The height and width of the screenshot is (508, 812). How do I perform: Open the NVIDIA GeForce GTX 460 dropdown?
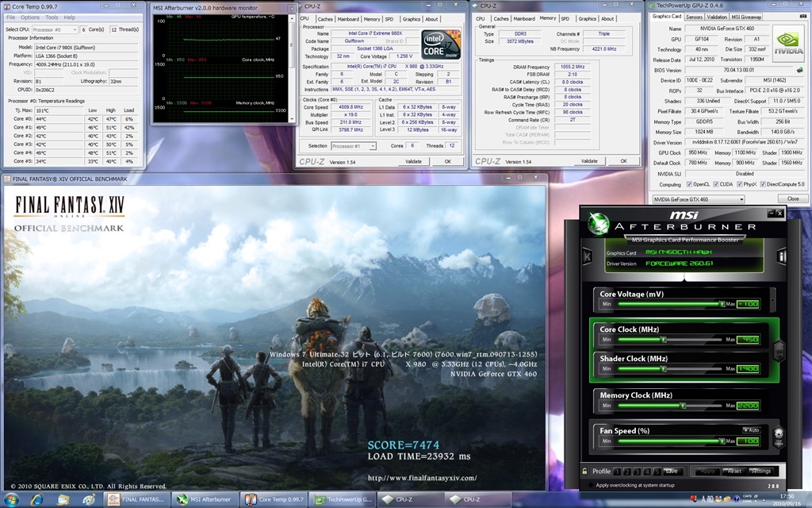[x=699, y=198]
